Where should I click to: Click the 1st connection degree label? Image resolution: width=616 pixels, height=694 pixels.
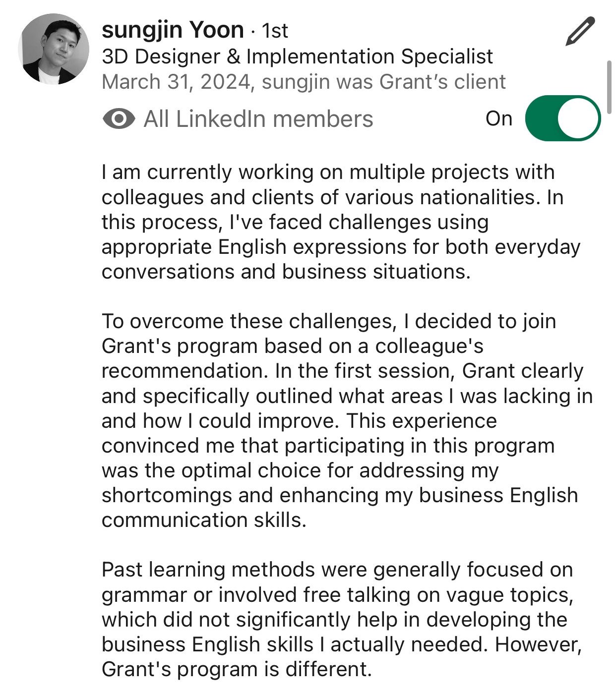click(275, 31)
